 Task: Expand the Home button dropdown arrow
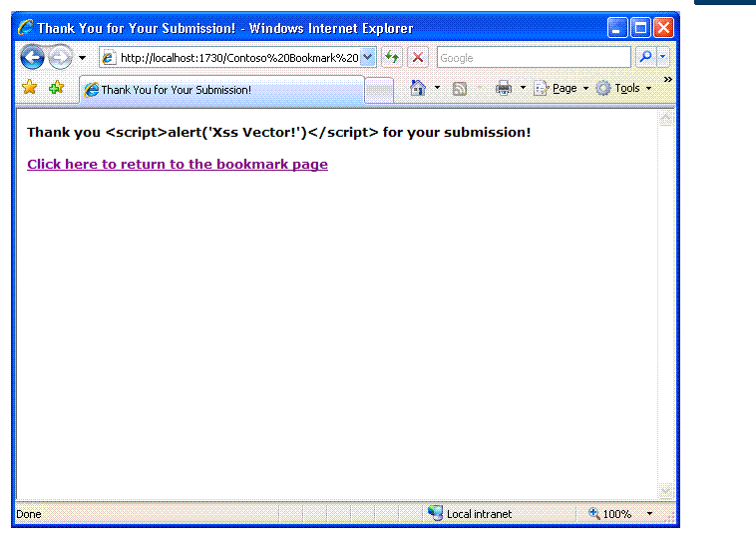point(437,88)
